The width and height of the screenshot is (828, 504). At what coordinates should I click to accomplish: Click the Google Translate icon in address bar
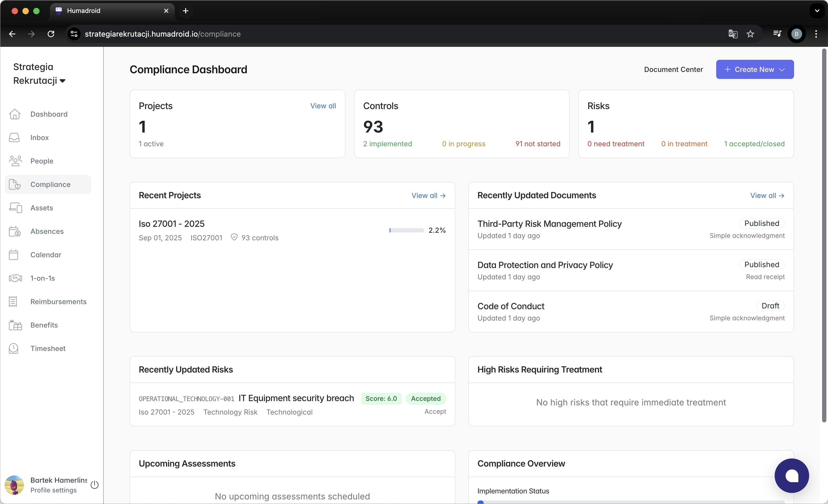point(733,34)
